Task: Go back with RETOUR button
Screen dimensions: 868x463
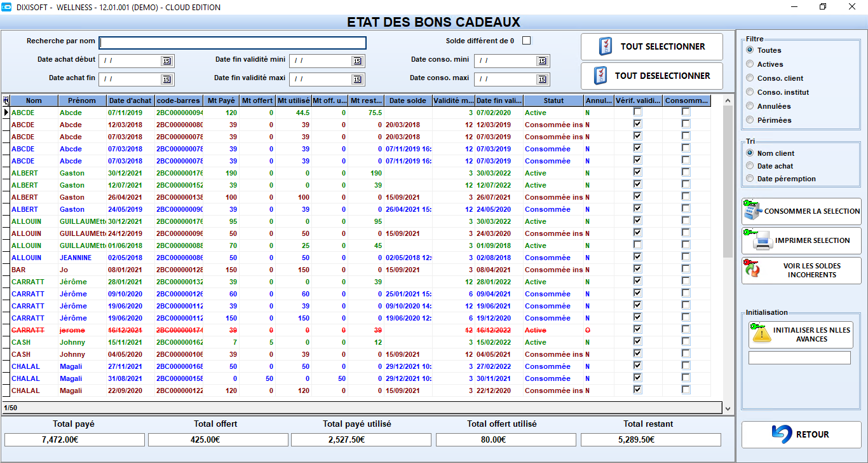Action: point(801,434)
